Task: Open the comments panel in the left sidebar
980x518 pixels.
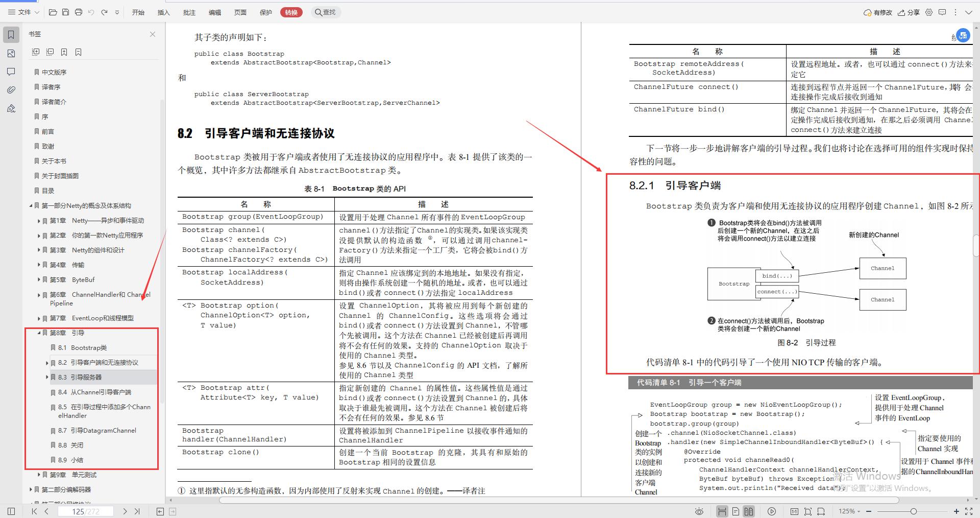Action: [x=11, y=72]
